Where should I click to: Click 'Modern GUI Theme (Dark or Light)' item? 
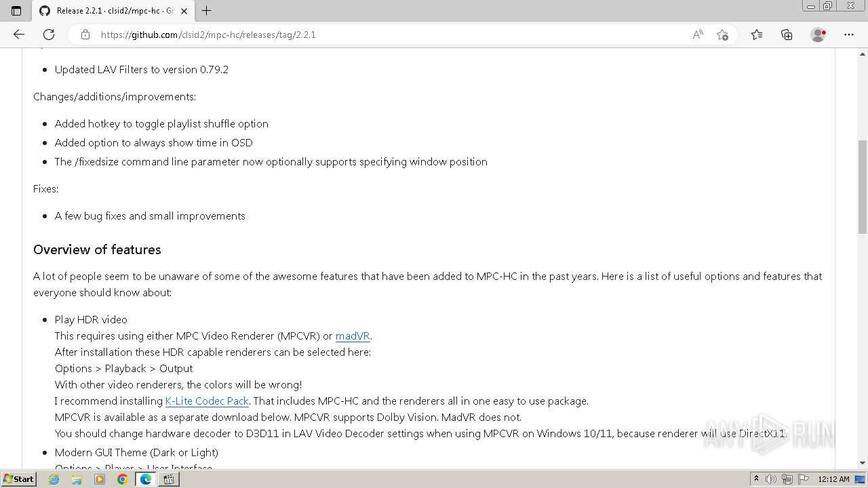coord(136,453)
